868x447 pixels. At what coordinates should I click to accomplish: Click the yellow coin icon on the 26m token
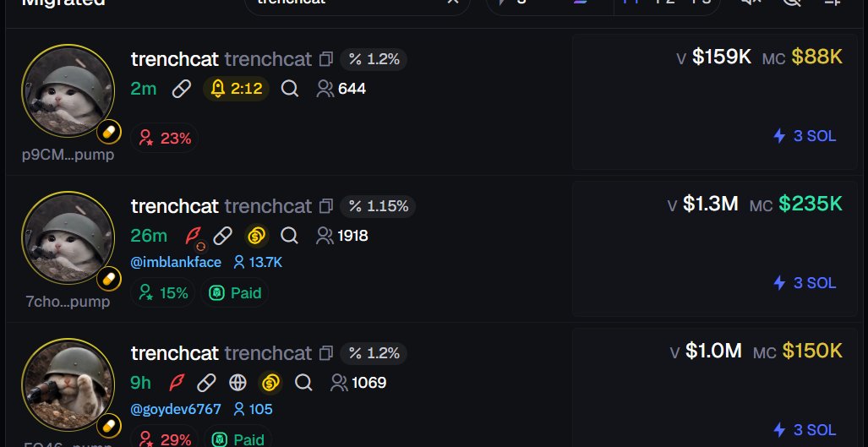256,237
